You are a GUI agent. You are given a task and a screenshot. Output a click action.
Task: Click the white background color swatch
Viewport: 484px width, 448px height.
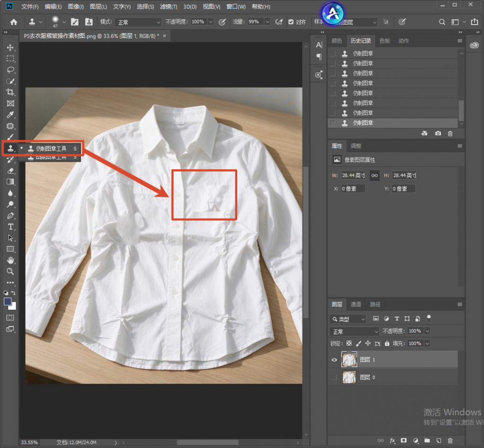click(13, 307)
